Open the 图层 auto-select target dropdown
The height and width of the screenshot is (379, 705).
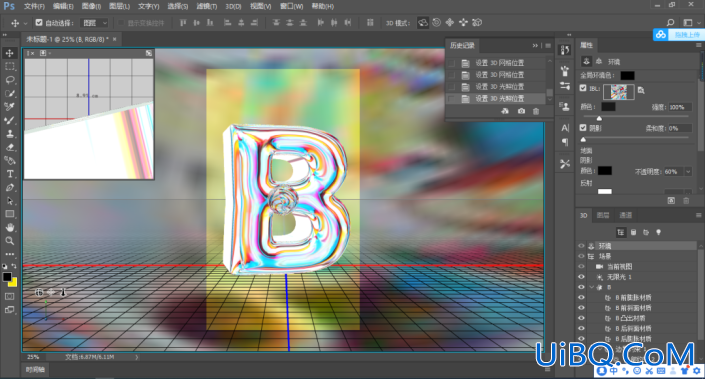point(94,22)
